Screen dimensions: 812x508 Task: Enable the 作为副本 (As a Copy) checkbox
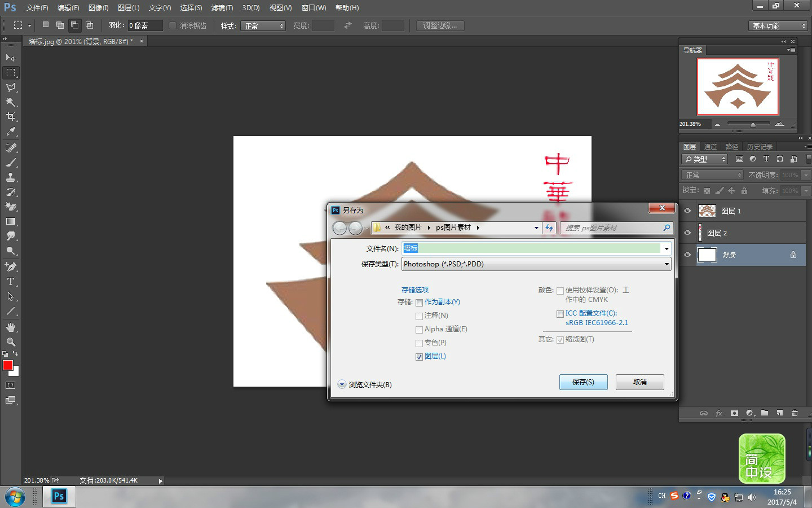point(419,303)
